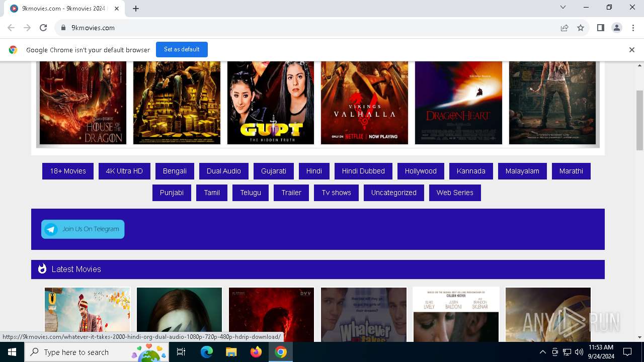Open network settings in system tray
The image size is (644, 362).
(x=567, y=352)
